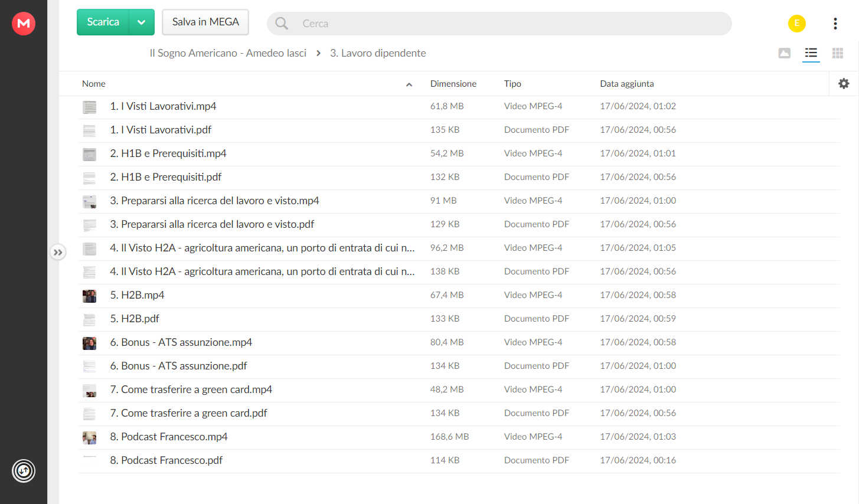Click the 61,8 MB size cell
Viewport: 859px width, 504px height.
coord(447,106)
